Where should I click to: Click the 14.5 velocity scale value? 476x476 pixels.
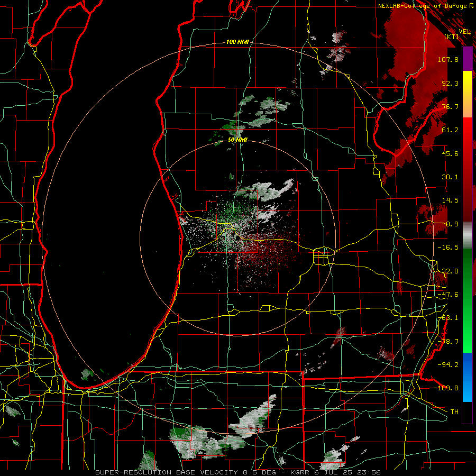click(x=450, y=200)
